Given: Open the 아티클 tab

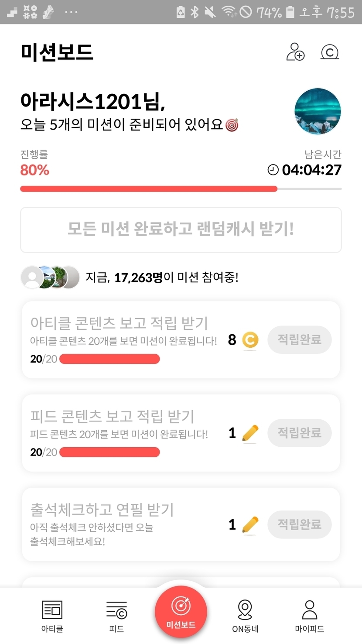Looking at the screenshot, I should tap(52, 616).
